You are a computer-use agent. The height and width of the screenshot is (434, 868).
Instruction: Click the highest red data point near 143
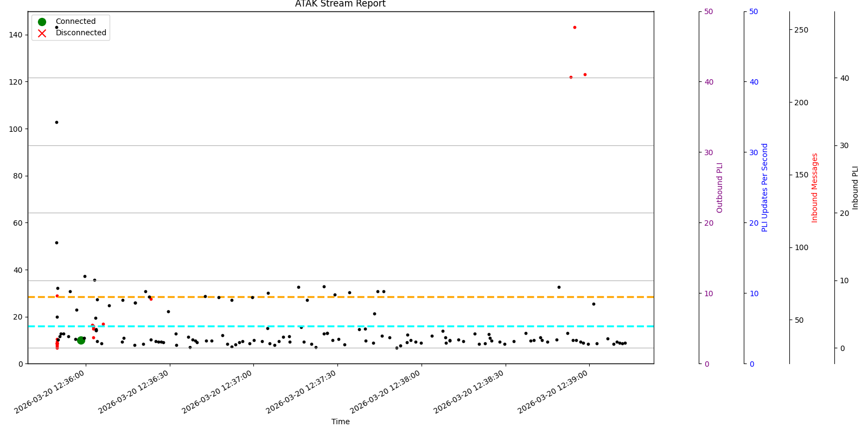click(x=575, y=28)
